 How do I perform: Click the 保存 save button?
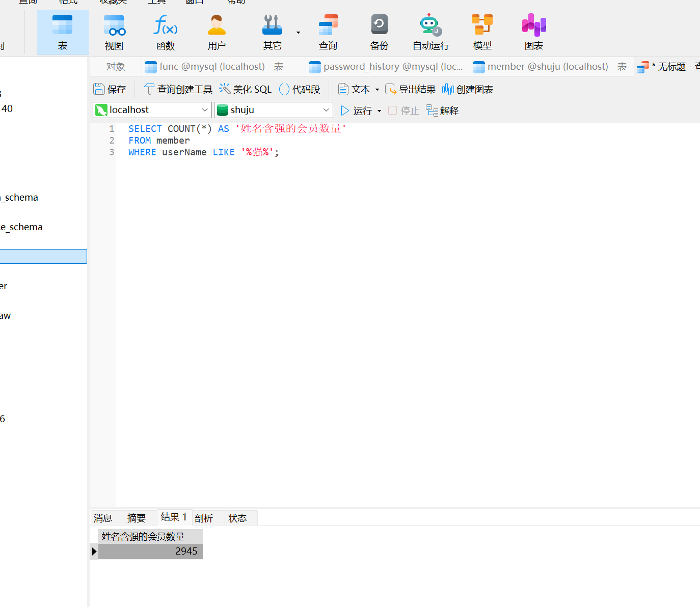[110, 90]
